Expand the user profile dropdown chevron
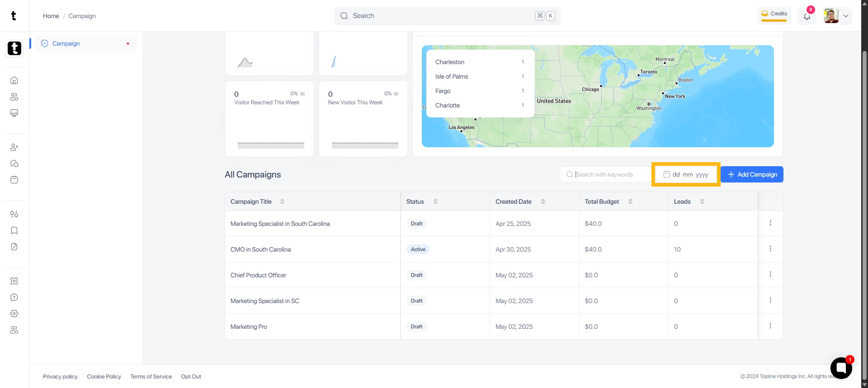This screenshot has width=868, height=388. tap(846, 16)
